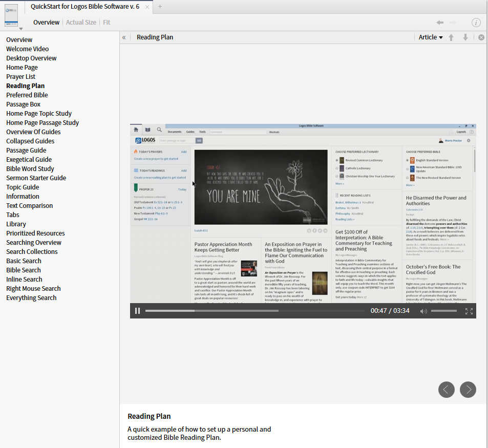Switch to Fit view mode

click(x=107, y=23)
